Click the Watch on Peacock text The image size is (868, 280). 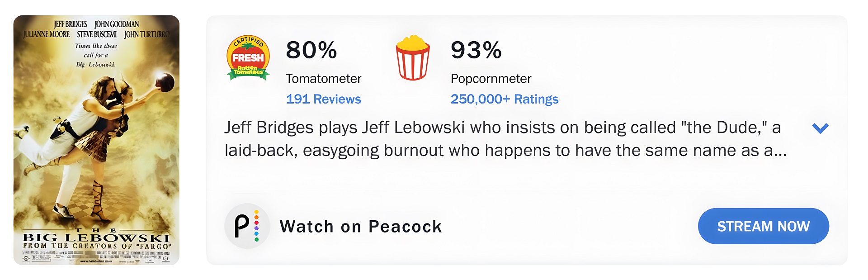click(360, 226)
